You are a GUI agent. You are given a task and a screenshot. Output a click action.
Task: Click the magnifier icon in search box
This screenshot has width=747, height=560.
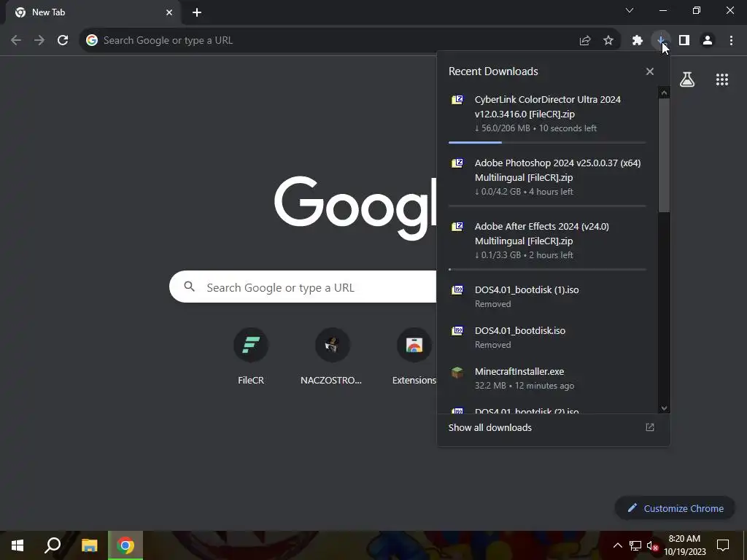click(189, 287)
